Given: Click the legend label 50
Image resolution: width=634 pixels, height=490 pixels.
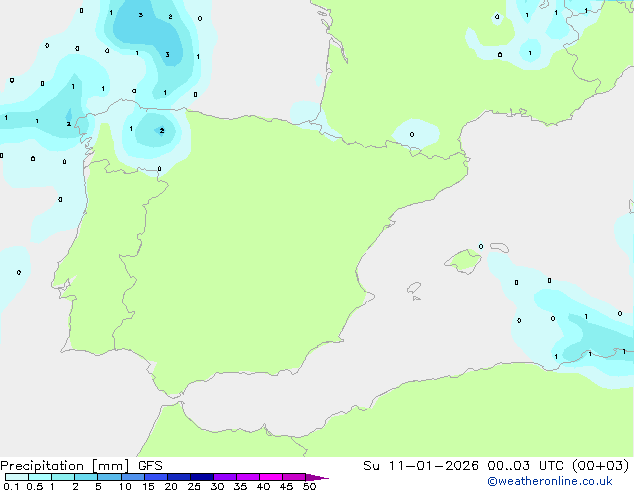Looking at the screenshot, I should 309,486.
